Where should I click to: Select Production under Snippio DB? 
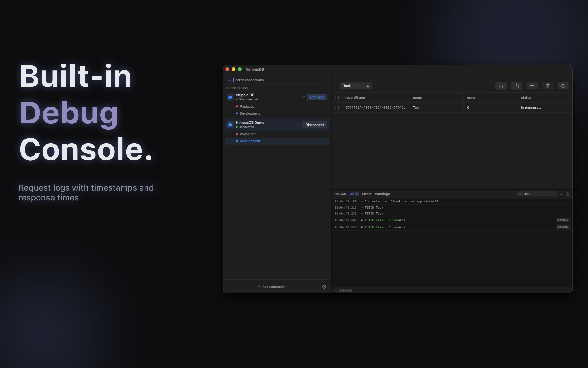[x=248, y=106]
